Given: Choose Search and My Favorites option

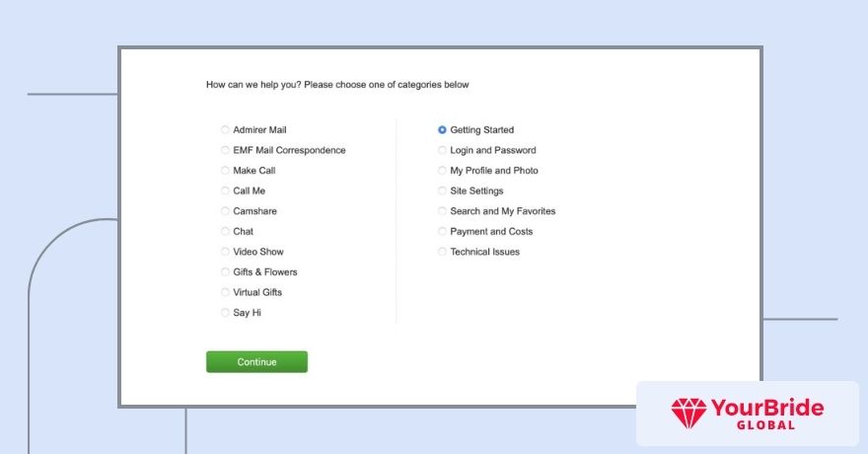Looking at the screenshot, I should [x=442, y=211].
